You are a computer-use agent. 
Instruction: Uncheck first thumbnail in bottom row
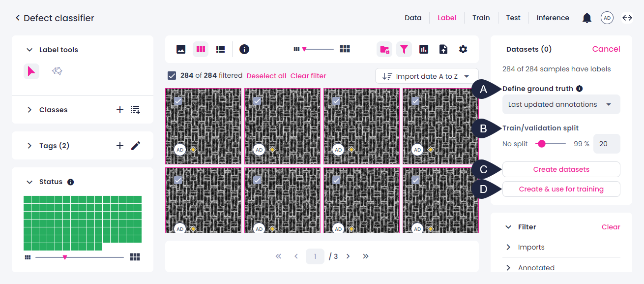coord(178,181)
